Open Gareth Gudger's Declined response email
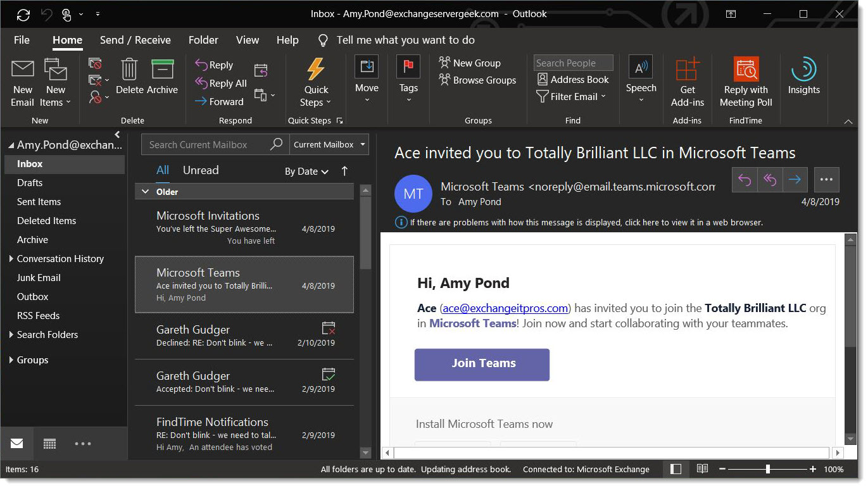Image resolution: width=868 pixels, height=488 pixels. (x=244, y=335)
